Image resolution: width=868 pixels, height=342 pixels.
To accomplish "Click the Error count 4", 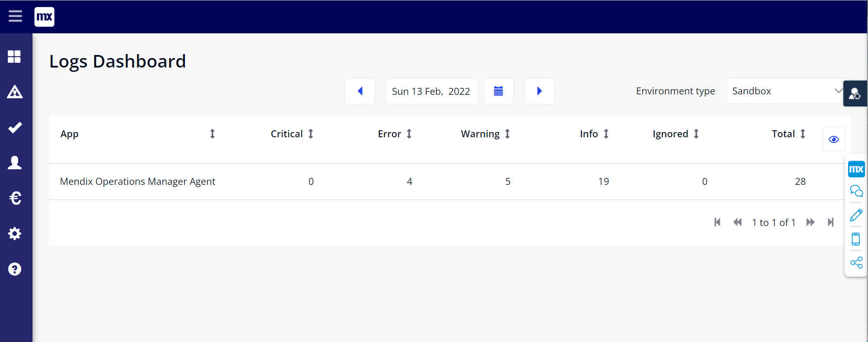I will (x=409, y=181).
